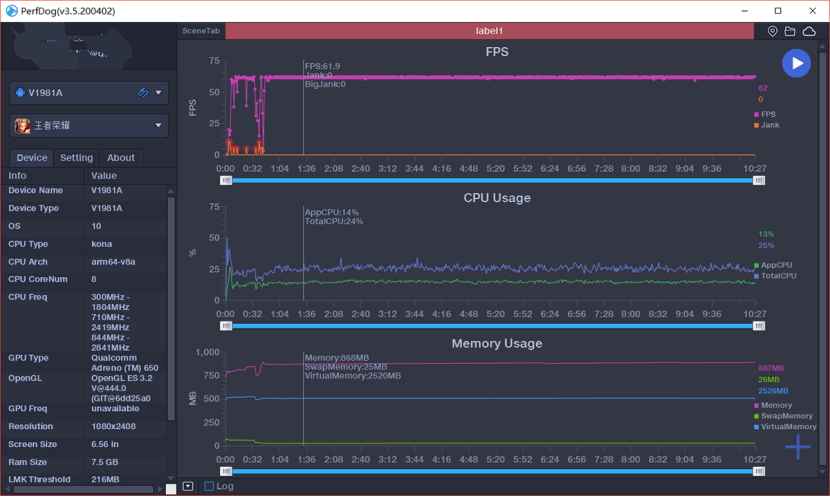Click the location pin icon in the top bar
This screenshot has width=830, height=497.
point(772,31)
